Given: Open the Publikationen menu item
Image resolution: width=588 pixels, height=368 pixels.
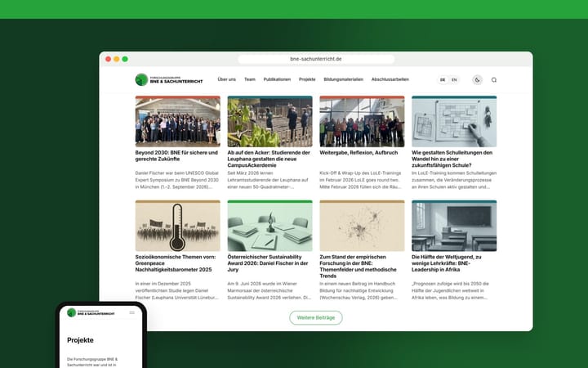Looking at the screenshot, I should pos(277,79).
